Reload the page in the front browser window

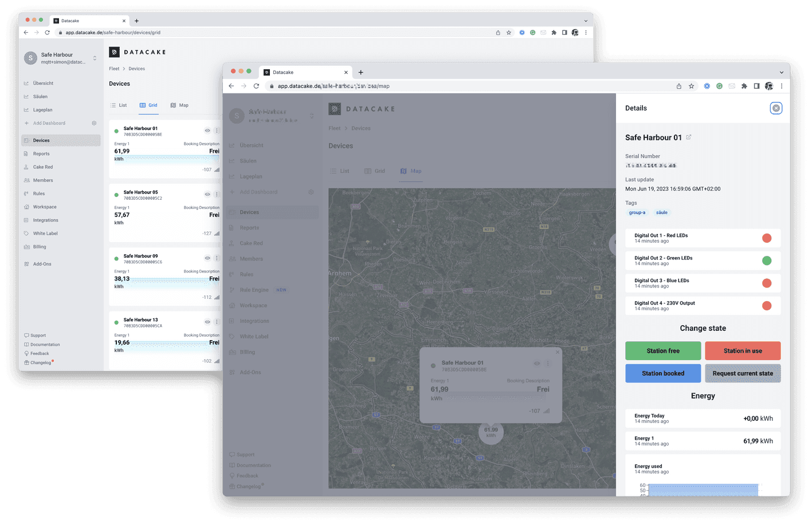pos(256,86)
